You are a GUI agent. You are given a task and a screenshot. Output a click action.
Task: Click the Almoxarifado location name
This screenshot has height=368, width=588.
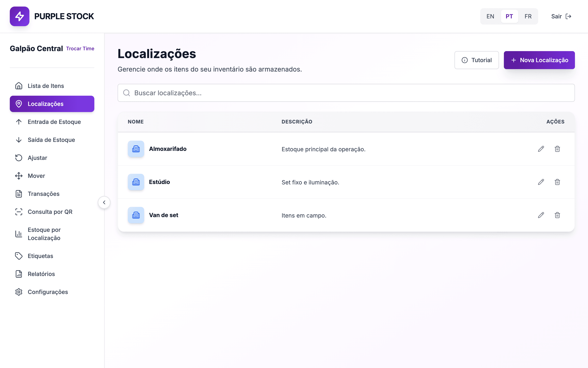(x=168, y=149)
